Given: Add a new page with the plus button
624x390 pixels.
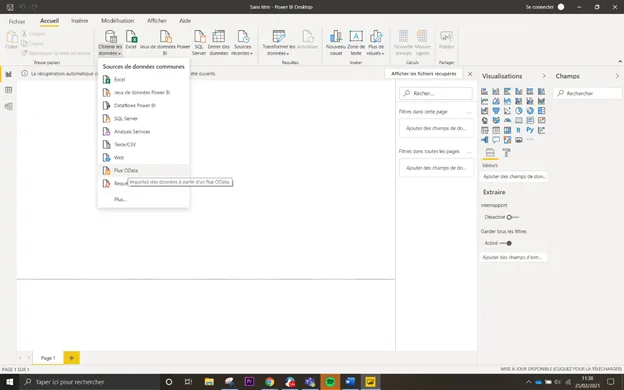Looking at the screenshot, I should (72, 358).
